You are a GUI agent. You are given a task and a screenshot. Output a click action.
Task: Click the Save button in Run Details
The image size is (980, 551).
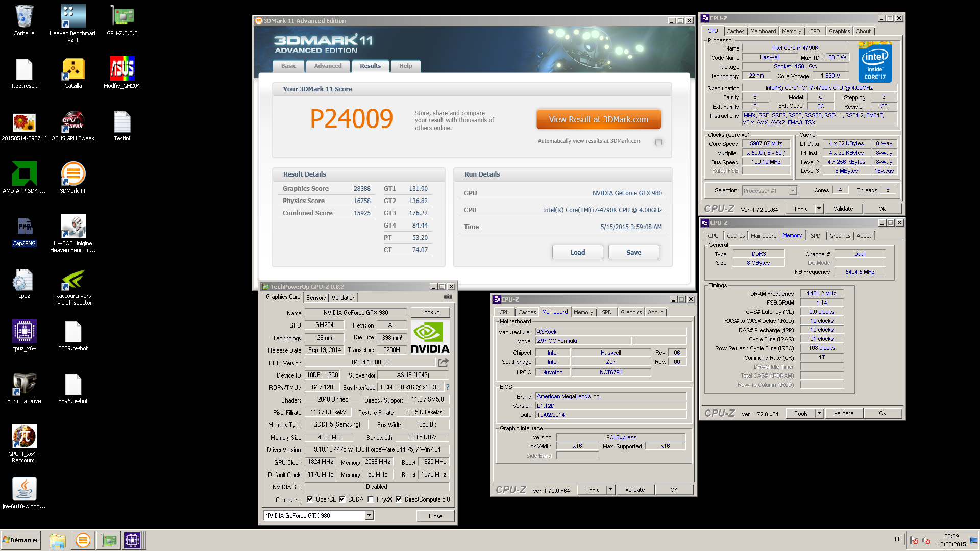click(x=634, y=252)
